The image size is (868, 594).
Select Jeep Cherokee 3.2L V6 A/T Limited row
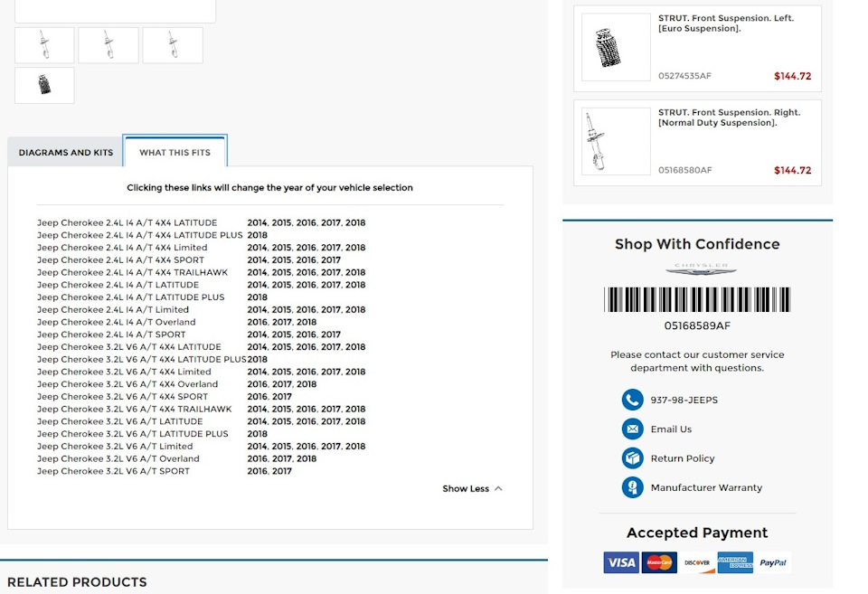[115, 447]
